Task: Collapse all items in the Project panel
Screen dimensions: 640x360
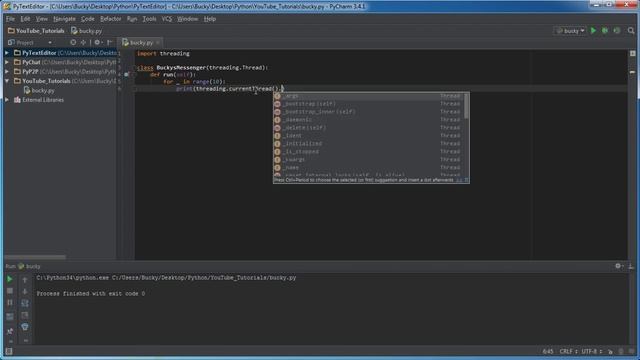Action: (83, 42)
